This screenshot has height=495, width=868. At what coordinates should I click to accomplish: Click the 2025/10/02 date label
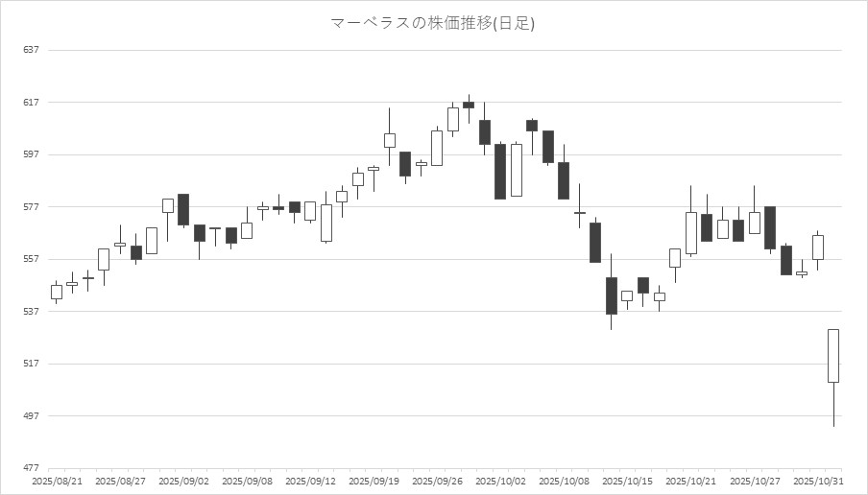[500, 480]
